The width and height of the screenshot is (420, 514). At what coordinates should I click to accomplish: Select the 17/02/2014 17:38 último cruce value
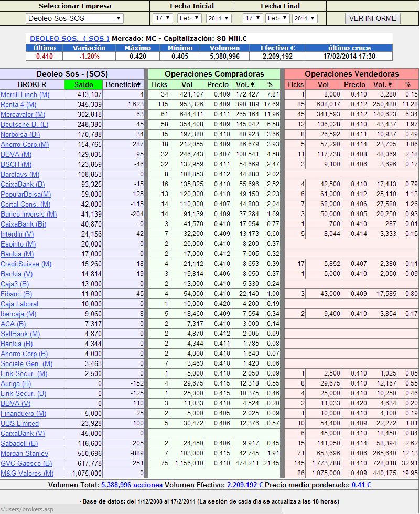tap(349, 57)
